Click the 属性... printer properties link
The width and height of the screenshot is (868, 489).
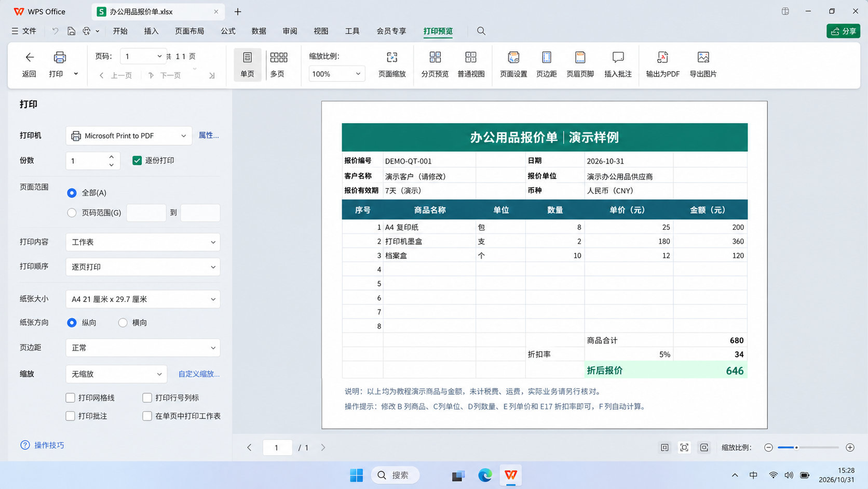(x=209, y=135)
